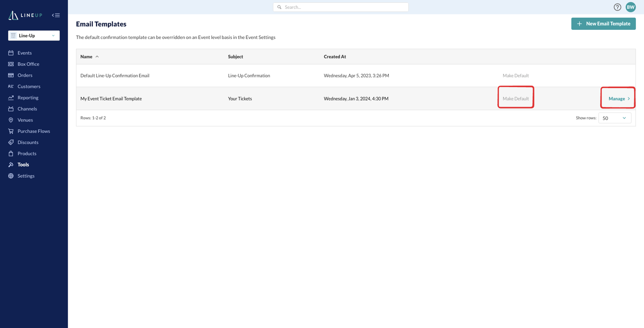
Task: Click the search magnifier icon
Action: (x=279, y=7)
